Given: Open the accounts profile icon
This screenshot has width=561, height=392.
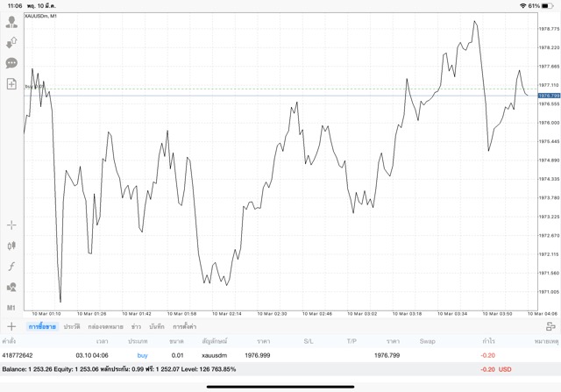Looking at the screenshot, I should point(11,22).
